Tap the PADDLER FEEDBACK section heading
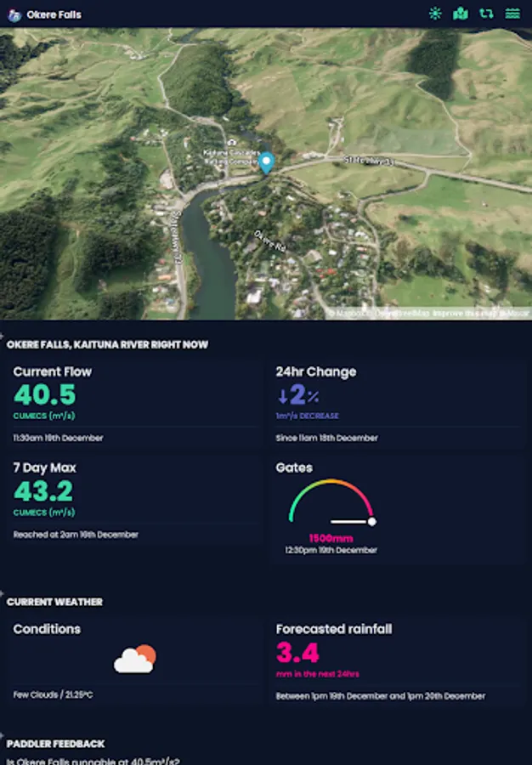The width and height of the screenshot is (532, 765). click(x=55, y=744)
